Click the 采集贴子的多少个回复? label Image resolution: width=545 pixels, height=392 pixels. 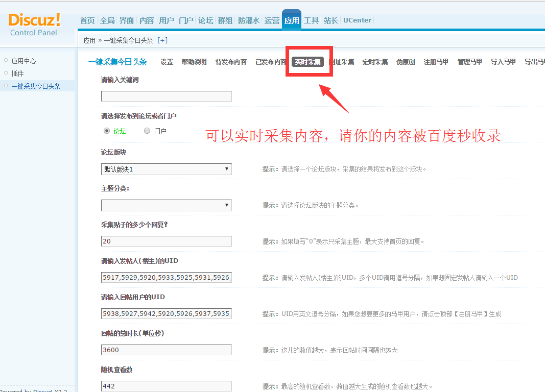(x=134, y=225)
